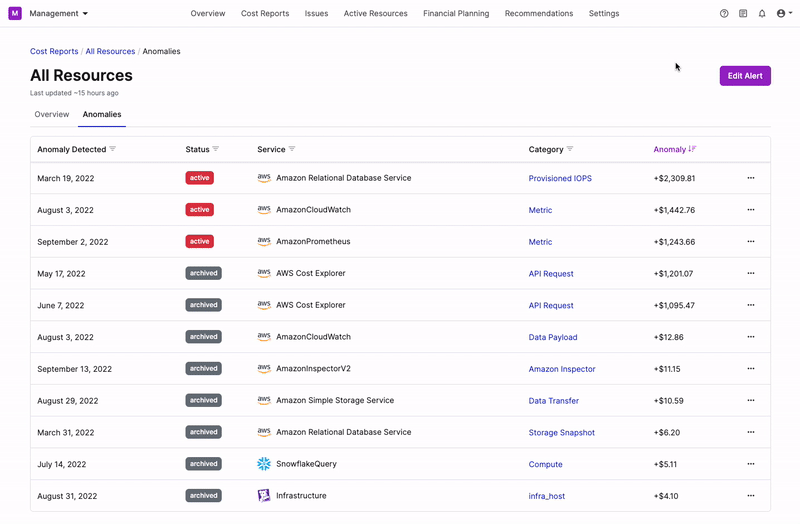Filter by Anomaly Detected column icon
This screenshot has height=524, width=800.
click(x=113, y=149)
